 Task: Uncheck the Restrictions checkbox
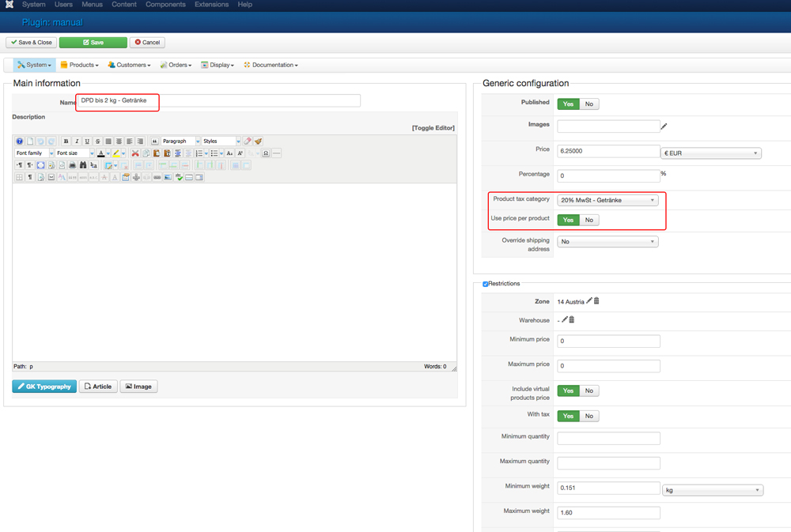[486, 284]
